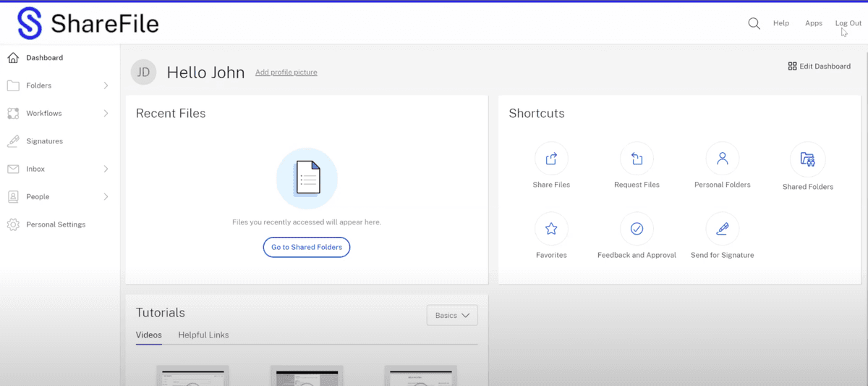Click the Folders icon in sidebar
This screenshot has width=868, height=386.
13,85
